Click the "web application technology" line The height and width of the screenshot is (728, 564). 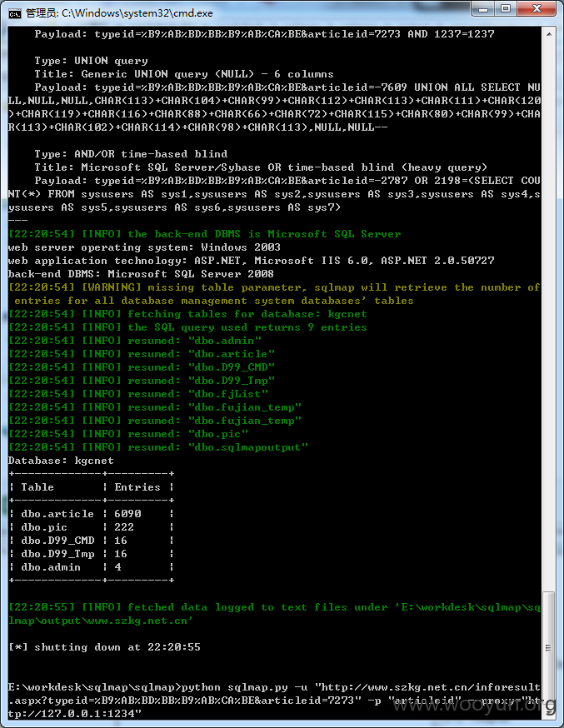[251, 261]
